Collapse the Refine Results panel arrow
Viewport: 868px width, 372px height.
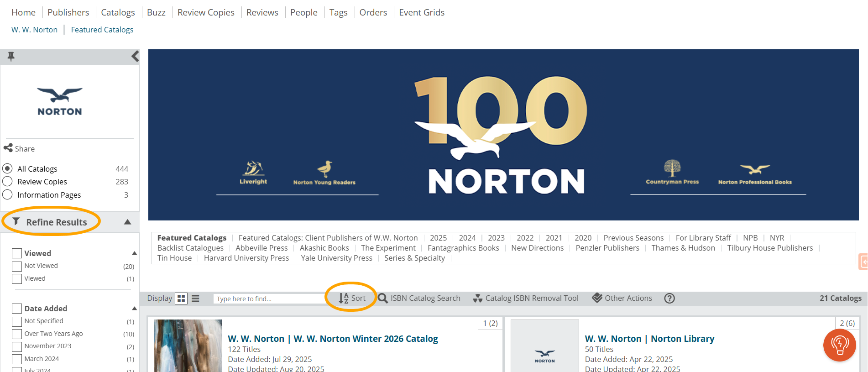(128, 222)
